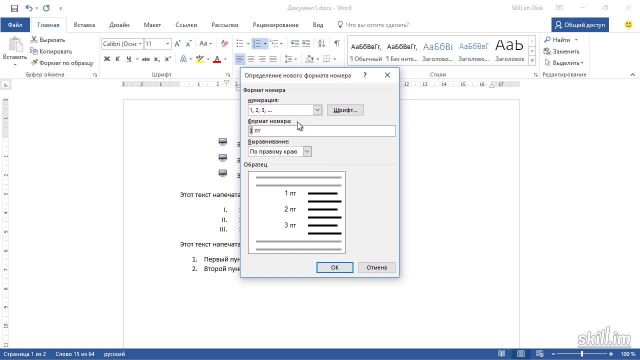This screenshot has height=360, width=640.
Task: Switch to the Макет tab
Action: (152, 25)
